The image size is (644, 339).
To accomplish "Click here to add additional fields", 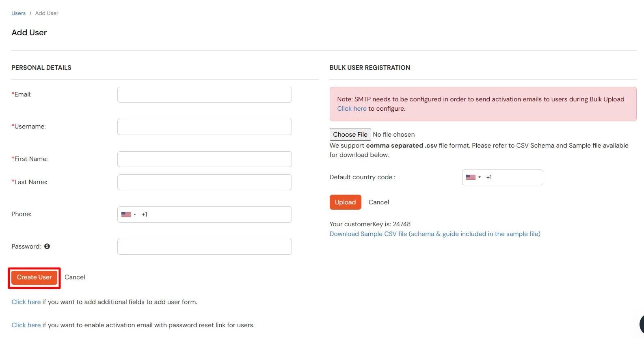I will [26, 302].
